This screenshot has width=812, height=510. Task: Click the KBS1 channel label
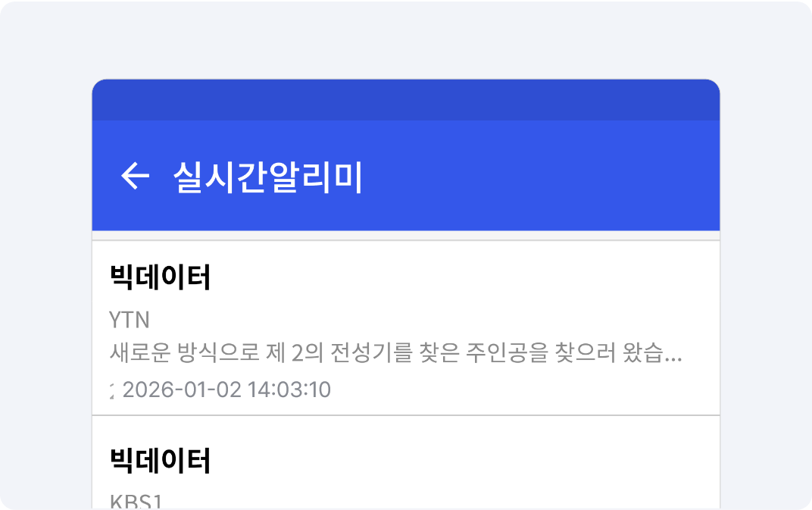134,500
